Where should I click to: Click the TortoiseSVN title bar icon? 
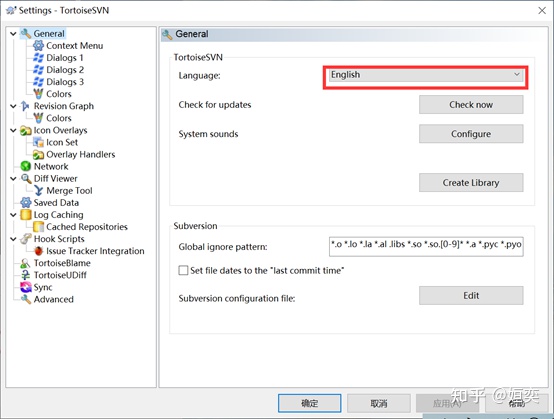(x=11, y=11)
